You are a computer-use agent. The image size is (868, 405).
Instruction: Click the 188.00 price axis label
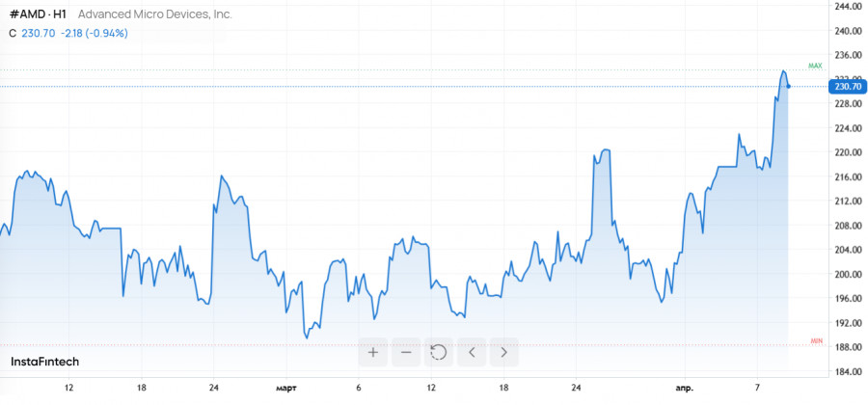pos(848,347)
